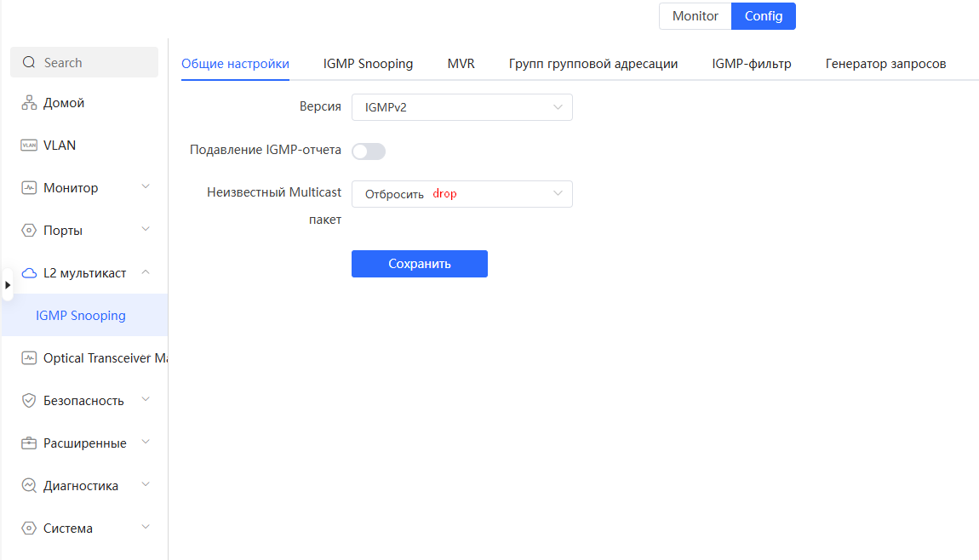The width and height of the screenshot is (979, 560).
Task: Click the Порты sidebar icon
Action: click(29, 231)
